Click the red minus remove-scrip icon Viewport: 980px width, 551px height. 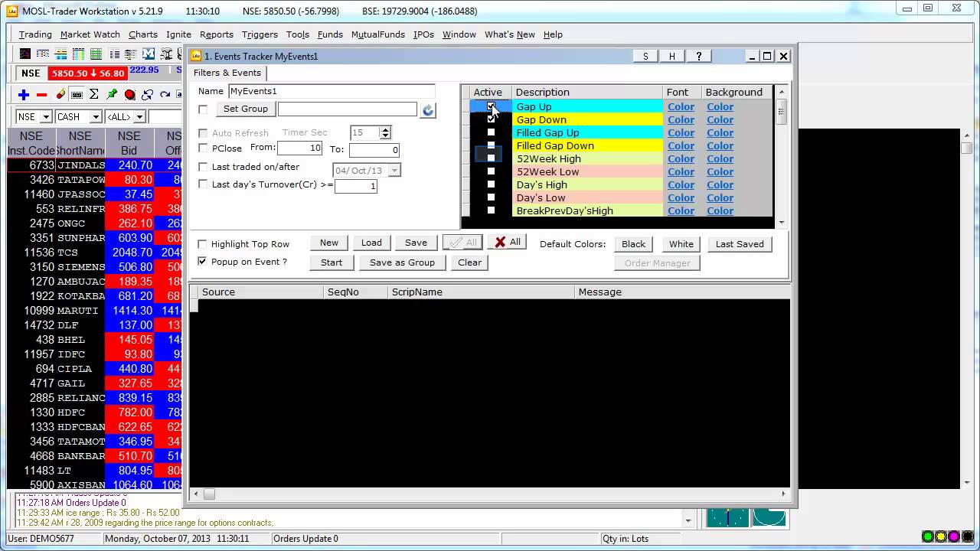[x=41, y=95]
